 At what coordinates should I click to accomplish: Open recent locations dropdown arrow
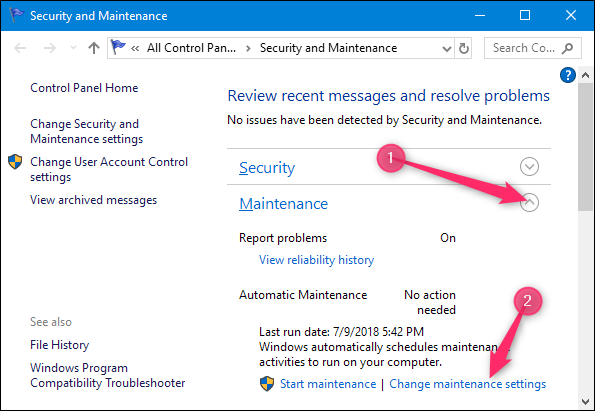click(73, 48)
